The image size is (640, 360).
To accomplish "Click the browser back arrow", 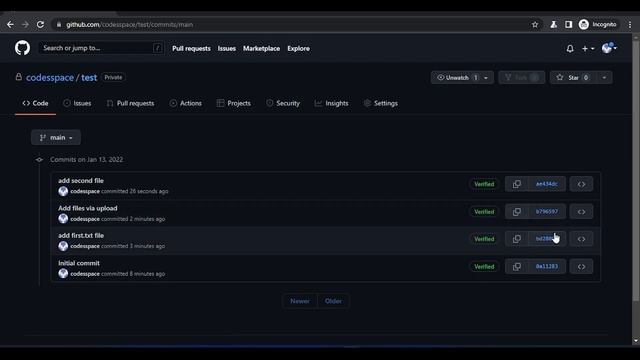I will tap(10, 24).
